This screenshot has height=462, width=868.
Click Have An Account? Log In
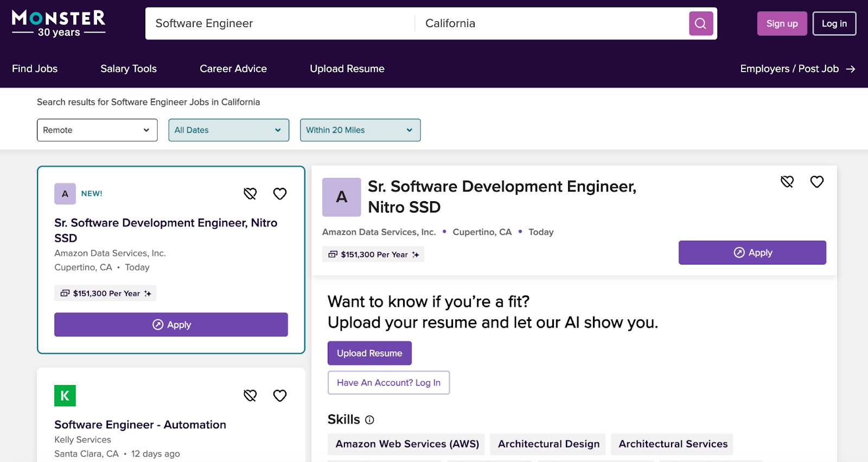[x=388, y=383]
